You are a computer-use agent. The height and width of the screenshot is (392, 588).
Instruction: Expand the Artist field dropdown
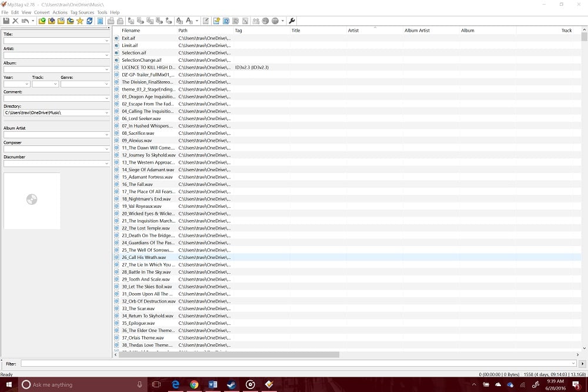click(x=106, y=55)
